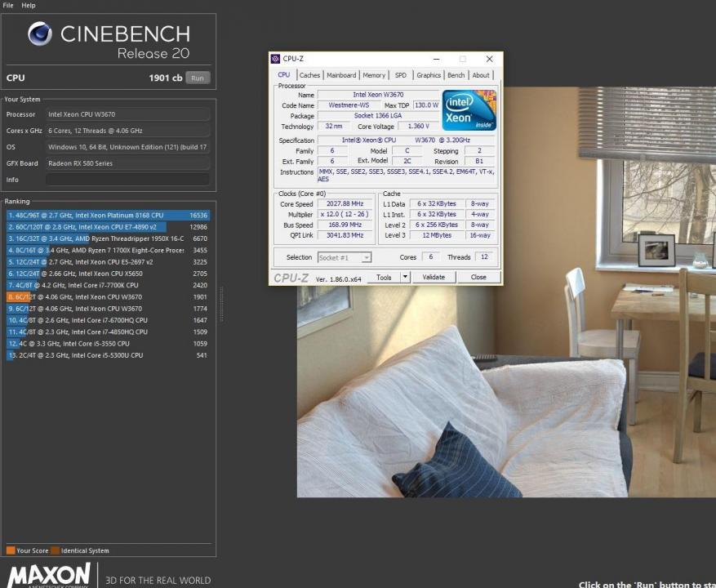This screenshot has width=716, height=588.
Task: Click the MAXON logo at the bottom
Action: coord(49,575)
